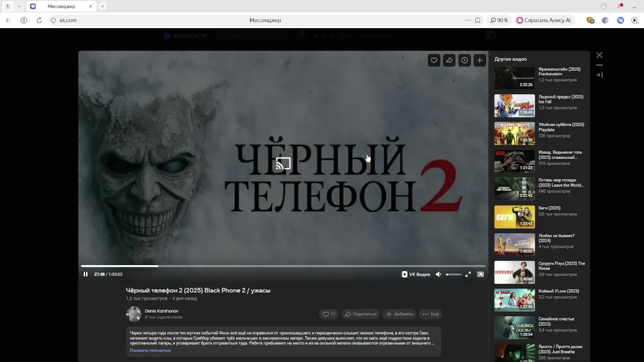The width and height of the screenshot is (644, 362).
Task: Seek on the video progress bar
Action: (283, 265)
